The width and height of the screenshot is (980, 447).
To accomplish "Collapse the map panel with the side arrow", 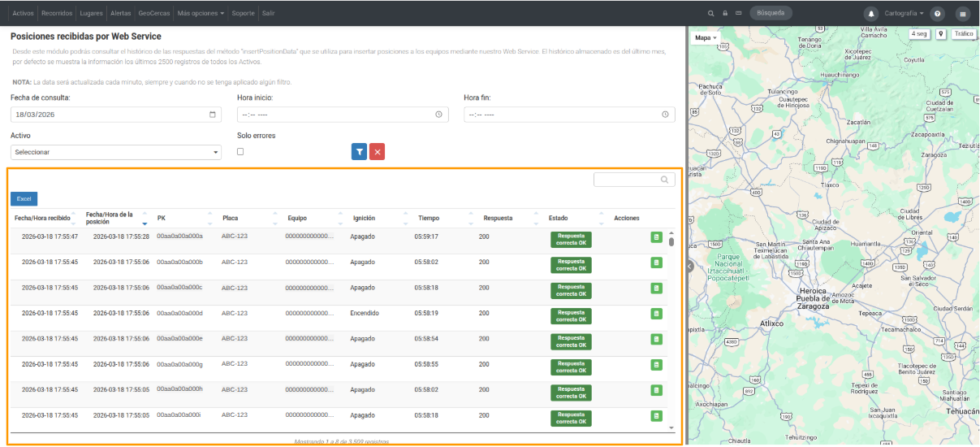I will tap(689, 266).
